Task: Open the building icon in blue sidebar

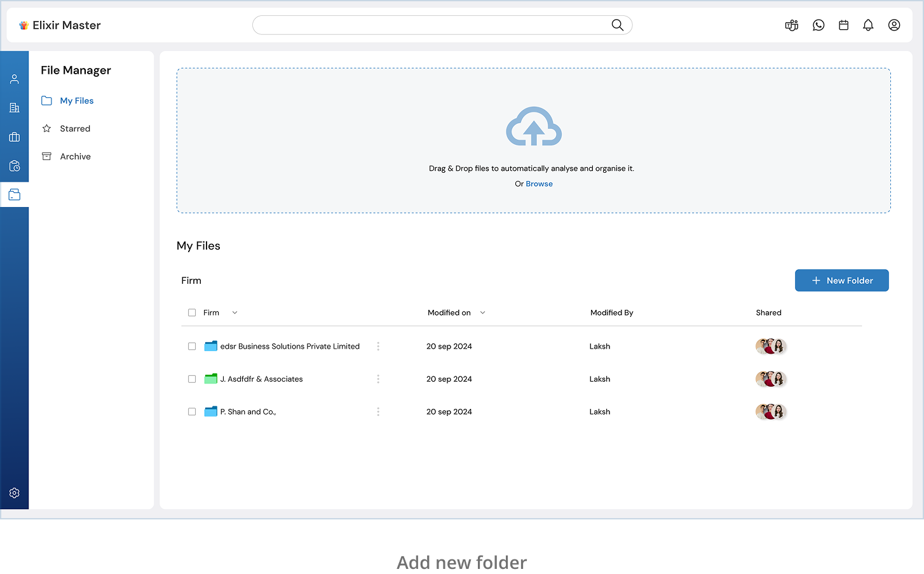Action: tap(15, 108)
